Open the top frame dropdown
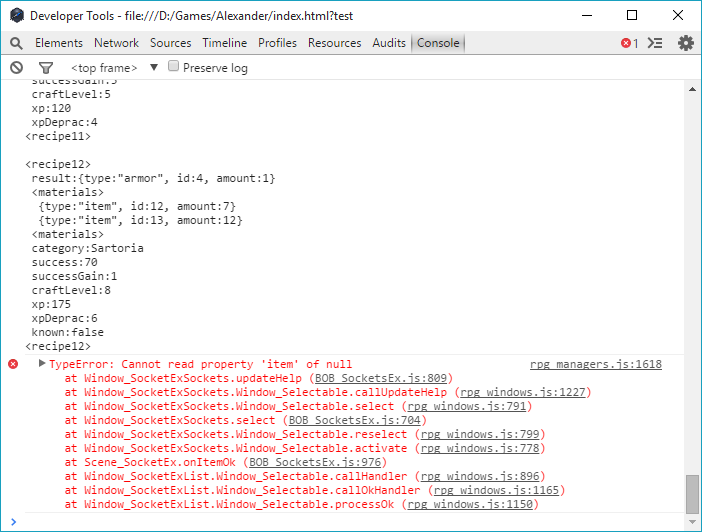Image resolution: width=702 pixels, height=532 pixels. pyautogui.click(x=114, y=68)
